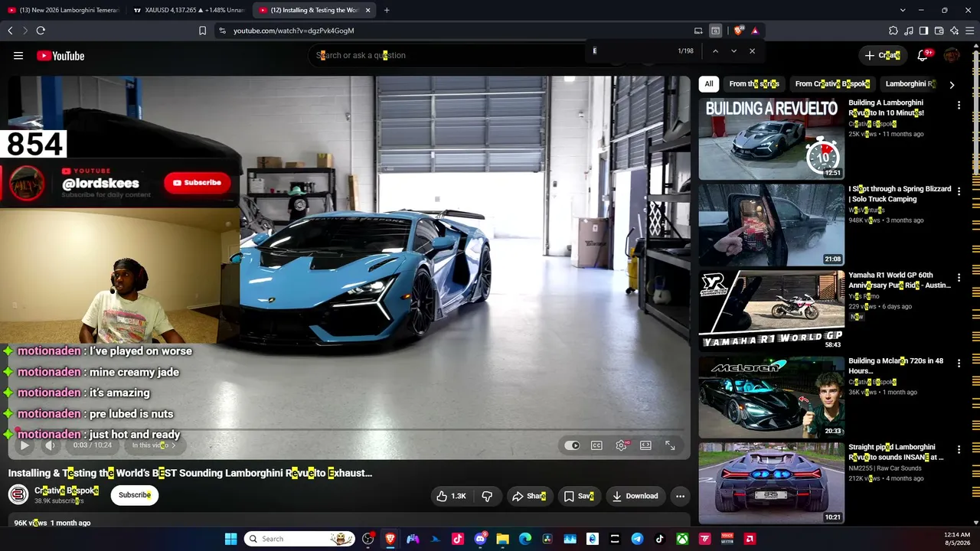This screenshot has width=980, height=551.
Task: Select the From the series chip
Action: click(754, 84)
